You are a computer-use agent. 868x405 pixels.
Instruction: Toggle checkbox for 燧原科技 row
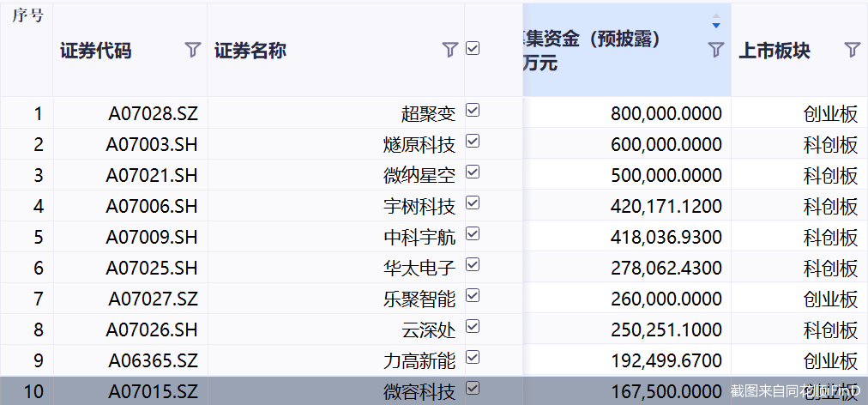(x=473, y=142)
